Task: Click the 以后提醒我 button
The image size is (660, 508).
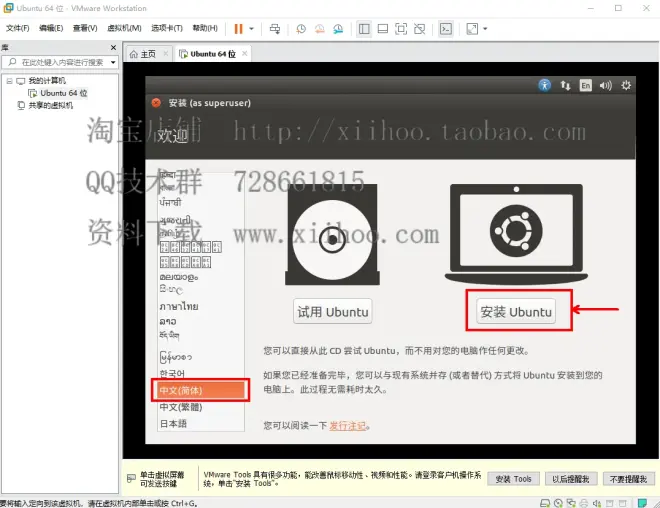Action: [x=571, y=479]
